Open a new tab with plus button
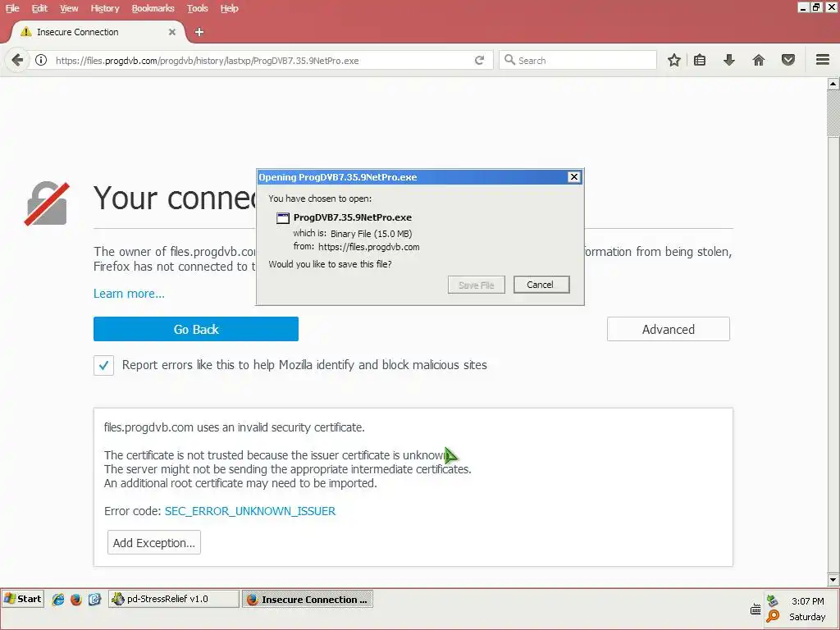 [199, 32]
